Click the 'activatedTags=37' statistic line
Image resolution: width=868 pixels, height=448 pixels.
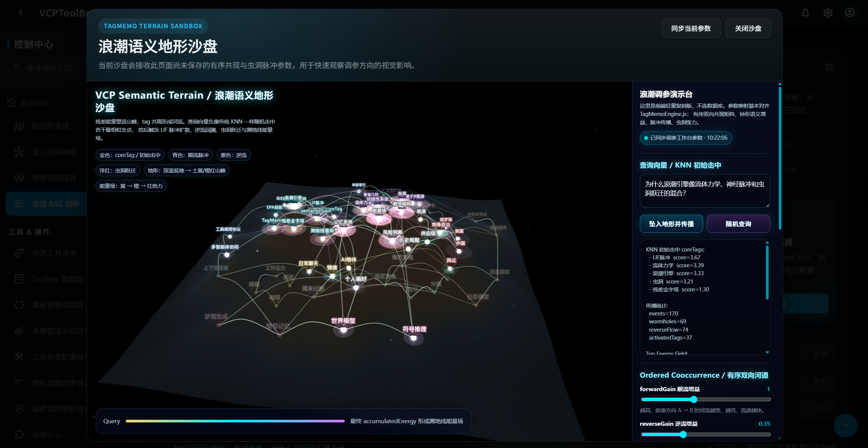[x=670, y=338]
